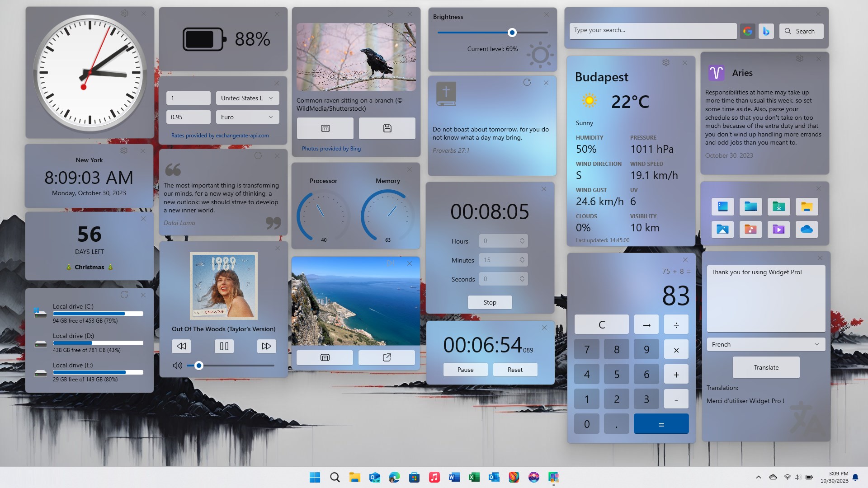868x488 pixels.
Task: Open the French translation language dropdown
Action: pyautogui.click(x=765, y=344)
